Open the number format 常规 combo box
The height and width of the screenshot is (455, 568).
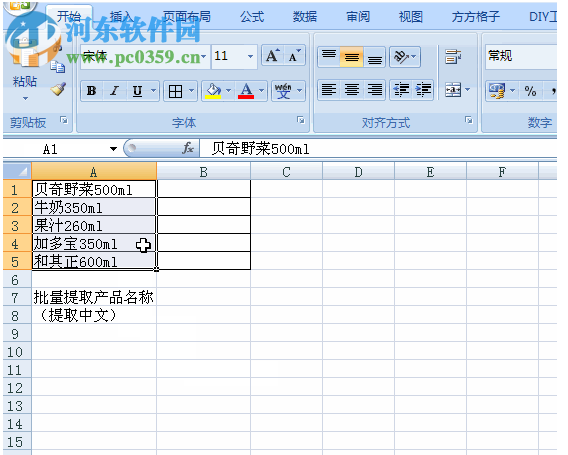click(x=521, y=57)
